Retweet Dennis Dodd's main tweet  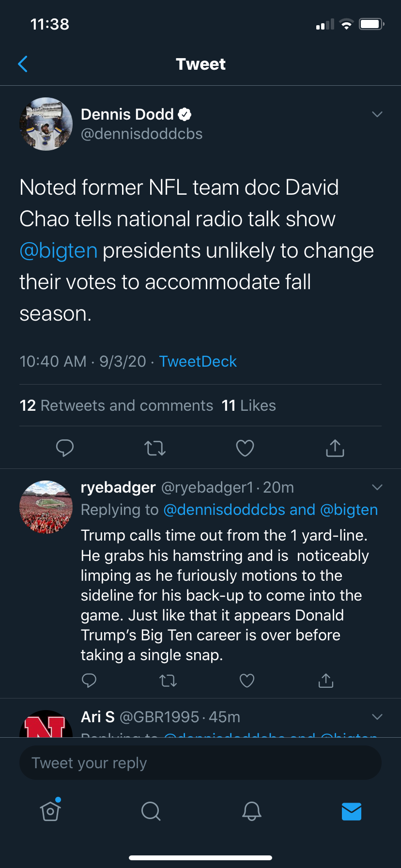click(x=155, y=448)
